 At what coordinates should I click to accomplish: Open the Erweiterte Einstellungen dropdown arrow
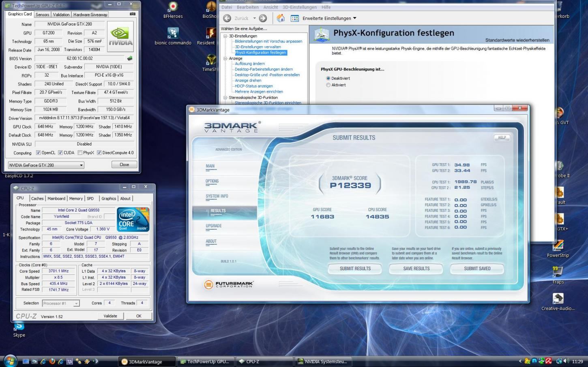[355, 18]
